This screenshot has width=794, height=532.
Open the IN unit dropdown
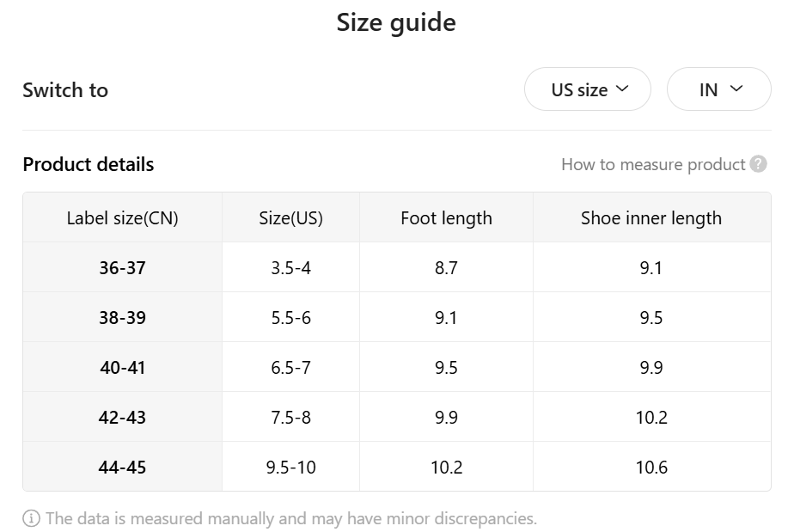click(x=719, y=89)
